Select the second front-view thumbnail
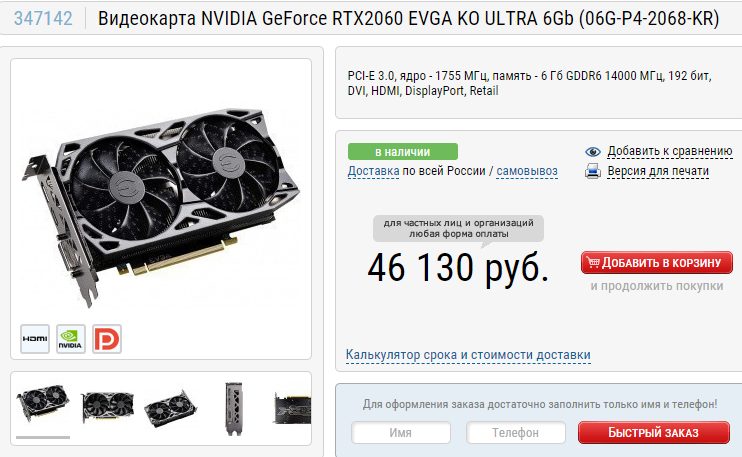Image resolution: width=742 pixels, height=457 pixels. tap(107, 407)
